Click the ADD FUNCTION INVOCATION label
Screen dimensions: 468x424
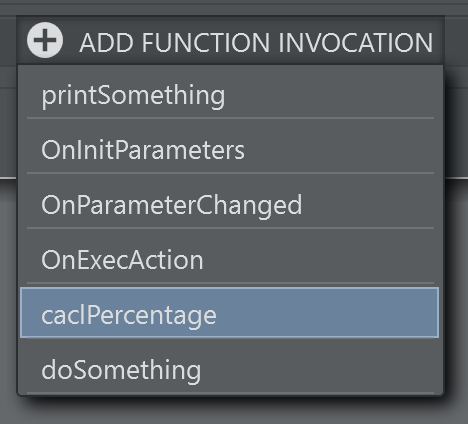coord(256,43)
